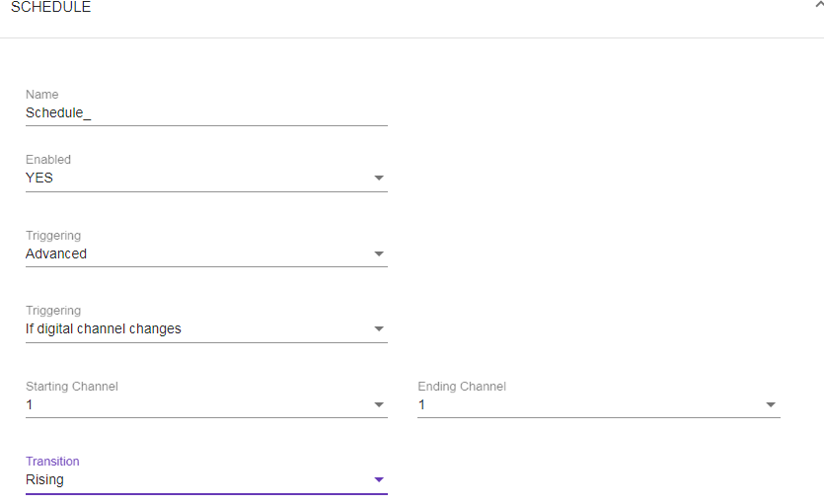Click the Starting Channel value 1
This screenshot has height=504, width=824.
click(30, 404)
